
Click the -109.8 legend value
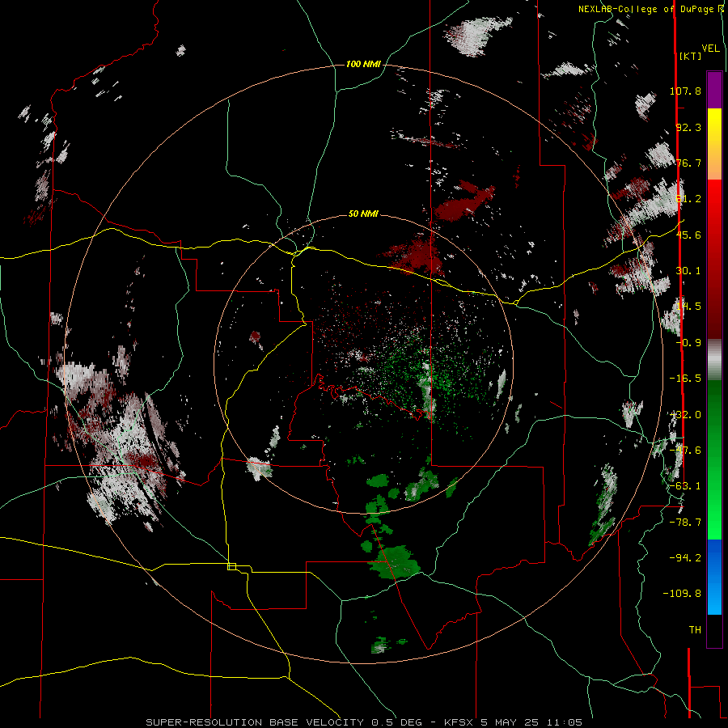coord(682,594)
